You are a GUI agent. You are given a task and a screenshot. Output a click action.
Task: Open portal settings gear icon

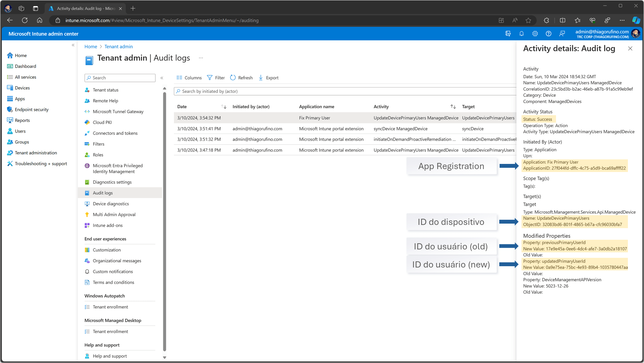click(x=535, y=34)
